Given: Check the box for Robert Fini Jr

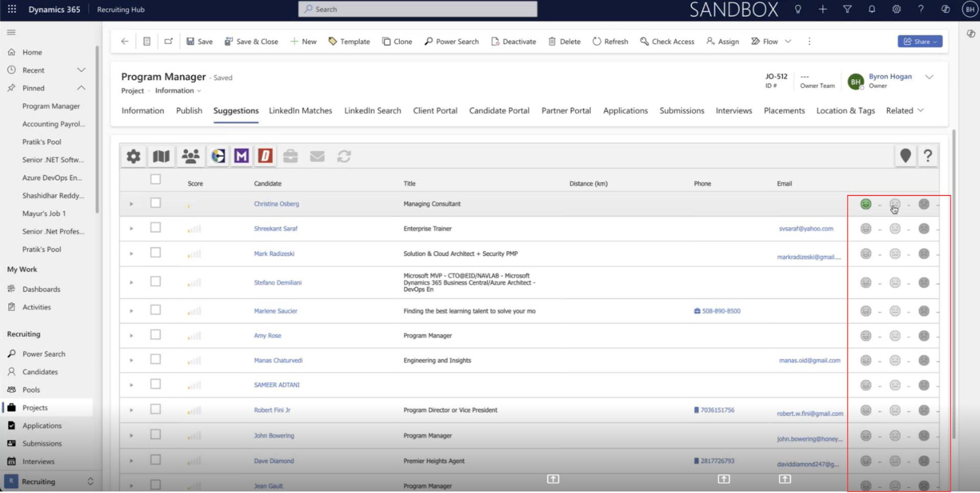Looking at the screenshot, I should point(156,409).
